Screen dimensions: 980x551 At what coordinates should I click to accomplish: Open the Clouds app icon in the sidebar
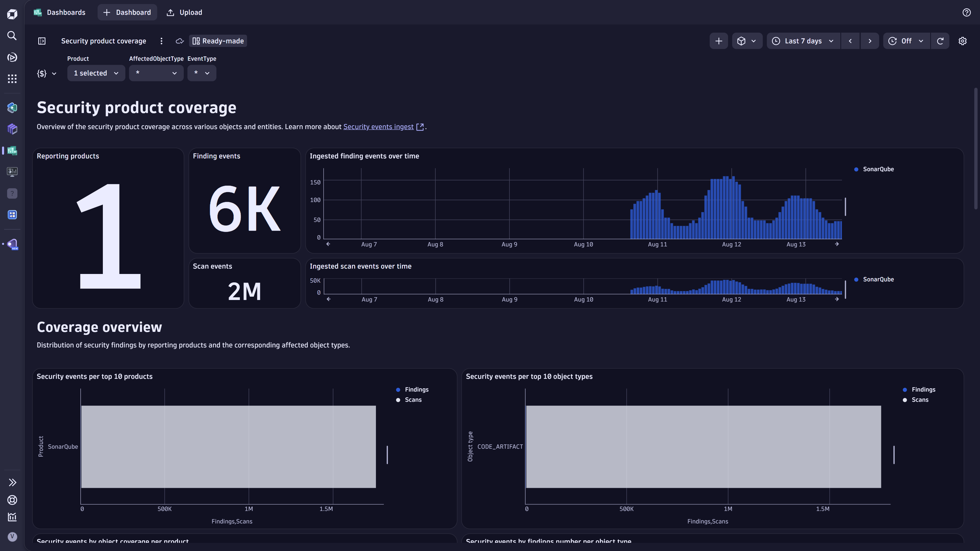coord(12,108)
